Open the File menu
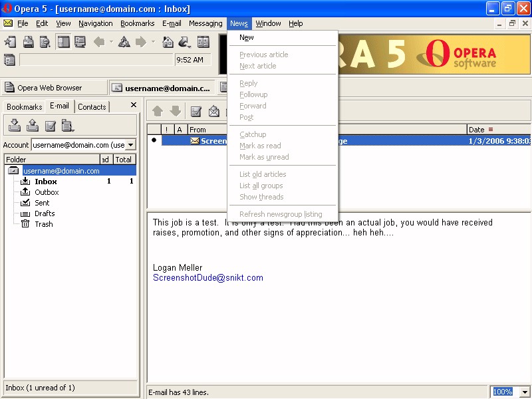The width and height of the screenshot is (532, 399). point(23,23)
